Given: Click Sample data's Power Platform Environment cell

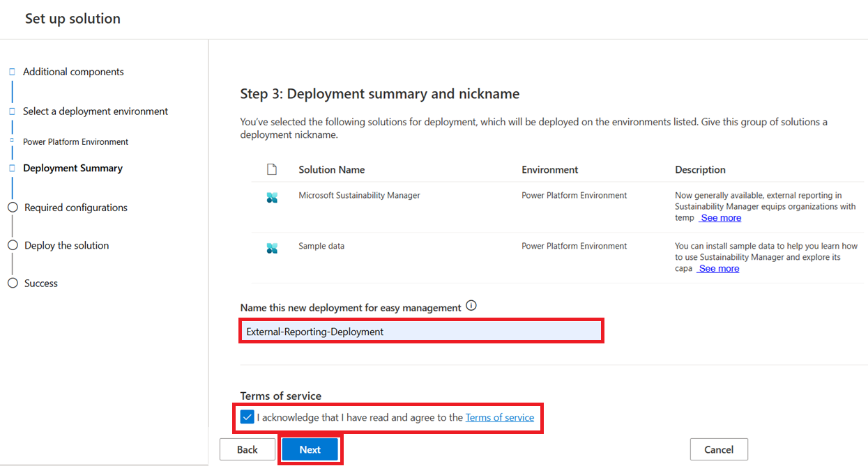Looking at the screenshot, I should coord(574,246).
